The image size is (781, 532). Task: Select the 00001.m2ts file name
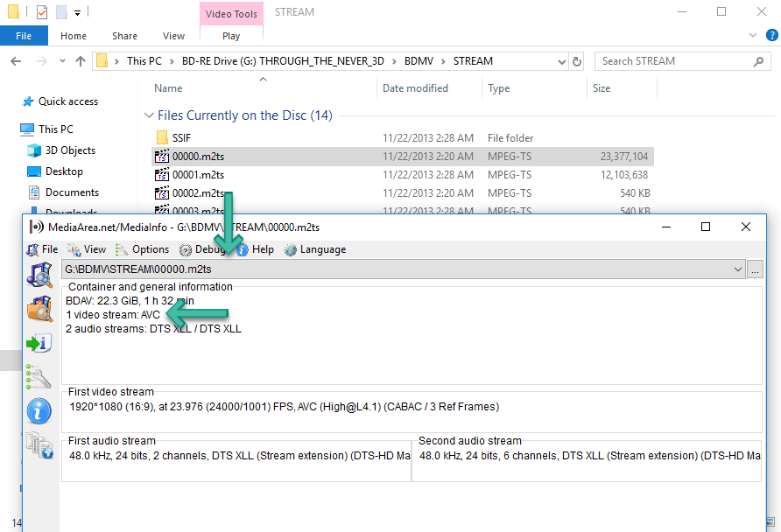tap(198, 175)
